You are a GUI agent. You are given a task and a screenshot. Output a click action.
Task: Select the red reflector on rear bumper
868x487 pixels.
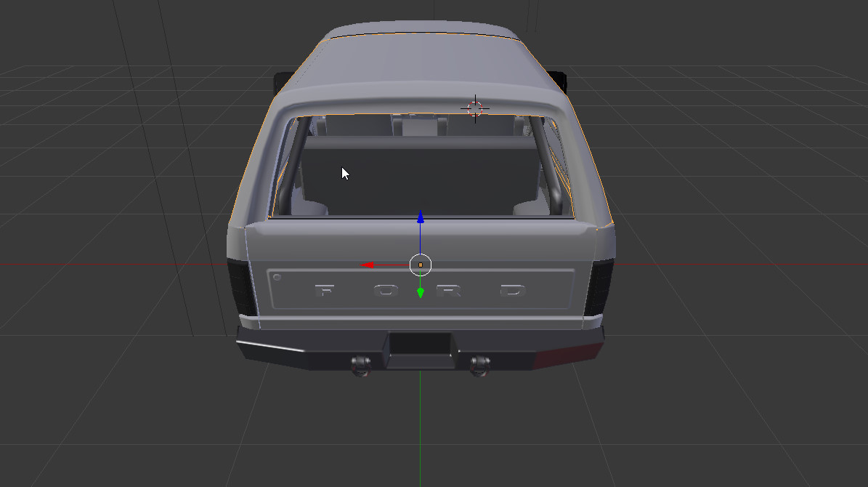[567, 355]
